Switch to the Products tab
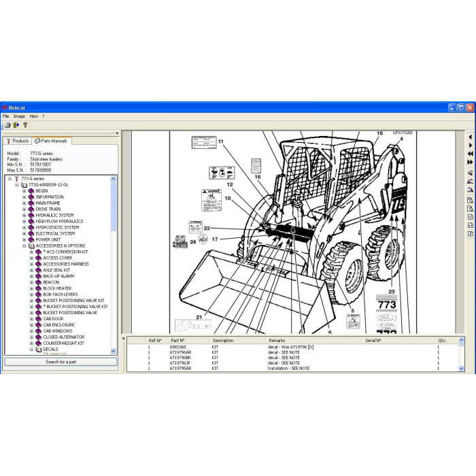Screen dimensions: 476x476 click(18, 141)
